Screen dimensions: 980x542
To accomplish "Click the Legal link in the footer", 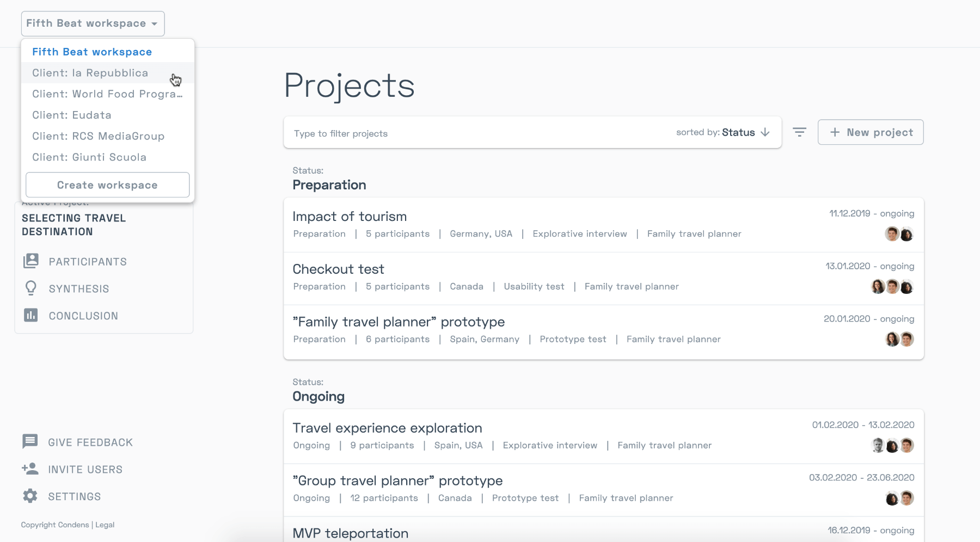I will coord(105,525).
